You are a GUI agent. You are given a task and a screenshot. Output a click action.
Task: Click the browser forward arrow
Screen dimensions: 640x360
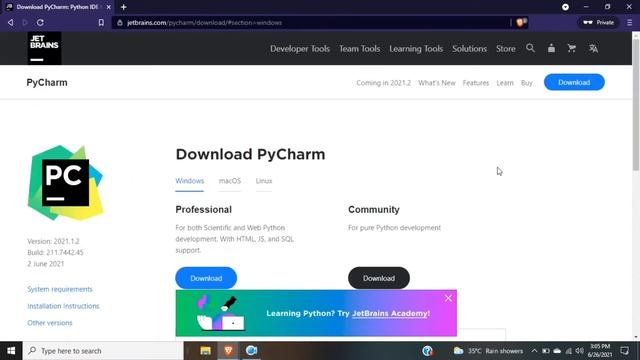click(25, 22)
